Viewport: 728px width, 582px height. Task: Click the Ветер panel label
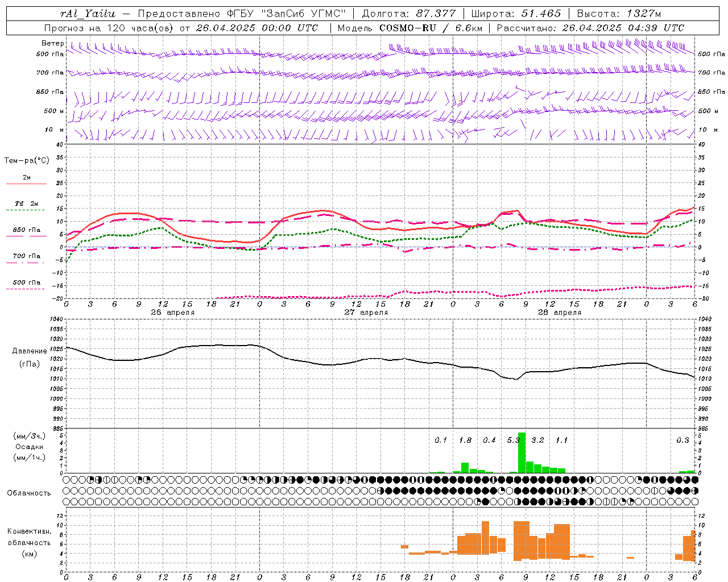[x=52, y=43]
